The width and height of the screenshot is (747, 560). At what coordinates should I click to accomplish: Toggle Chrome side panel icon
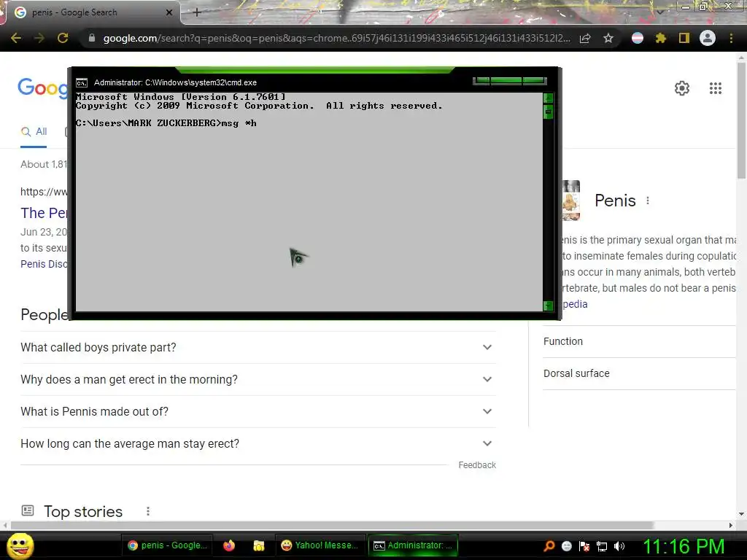pyautogui.click(x=684, y=38)
